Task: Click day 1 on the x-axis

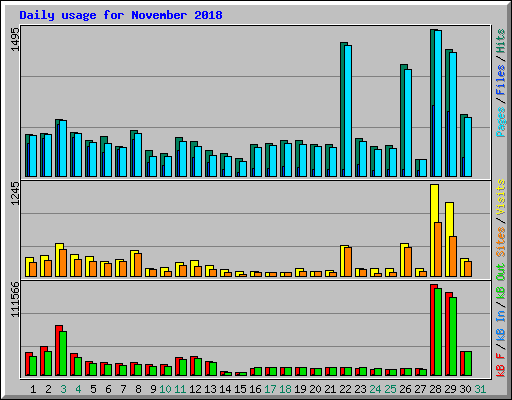Action: 33,389
